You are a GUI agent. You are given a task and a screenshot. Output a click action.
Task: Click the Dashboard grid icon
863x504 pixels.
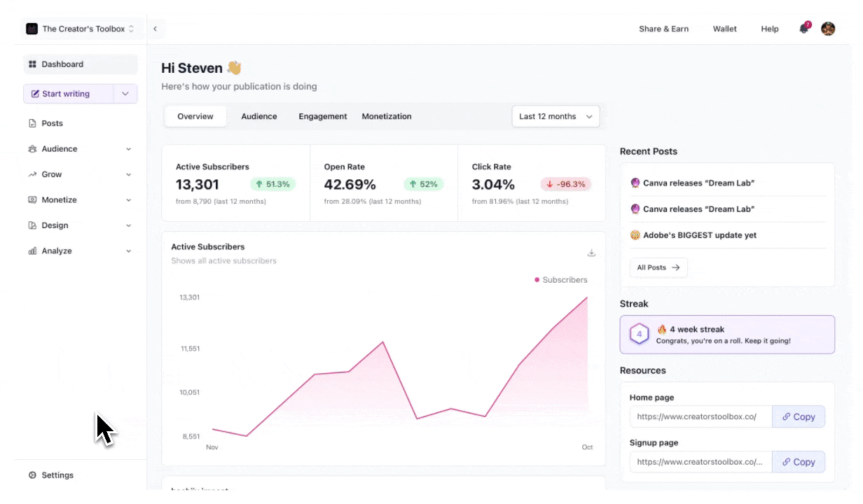[x=32, y=64]
